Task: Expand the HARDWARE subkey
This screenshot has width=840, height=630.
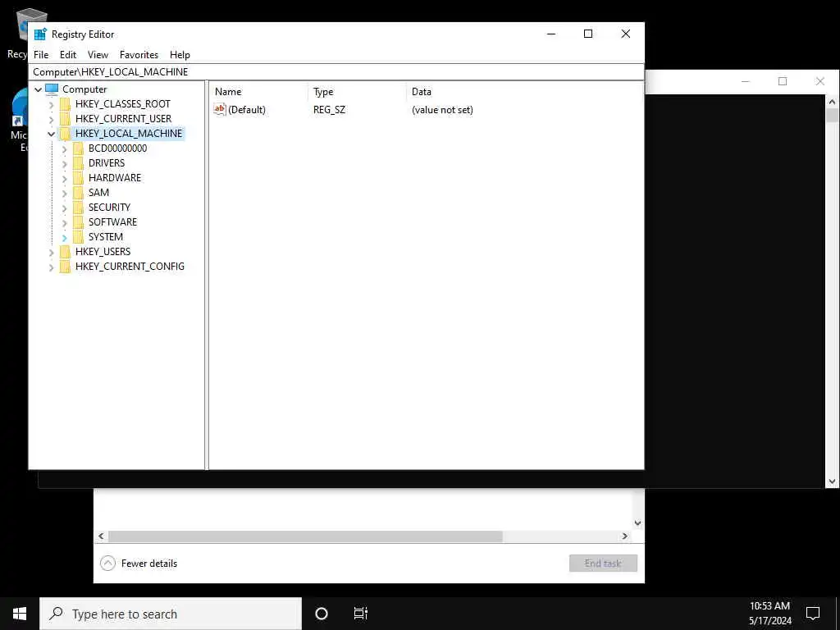Action: click(x=64, y=178)
